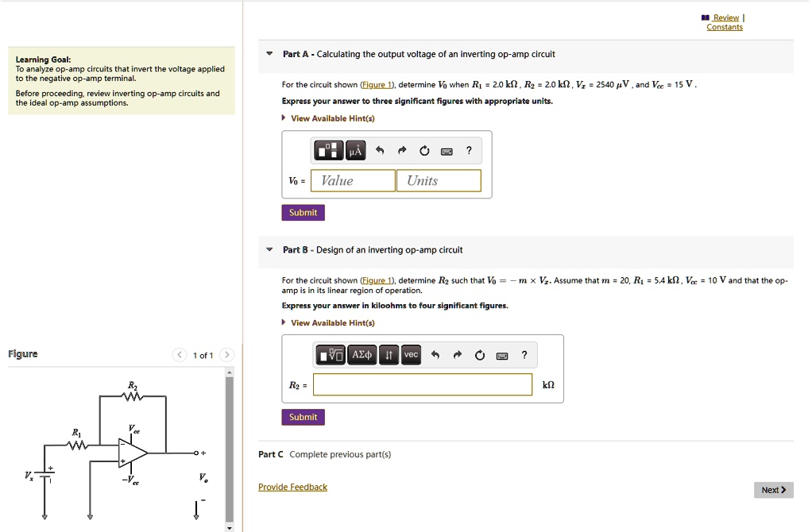Click the Value input field in Part A
812x532 pixels.
point(352,180)
